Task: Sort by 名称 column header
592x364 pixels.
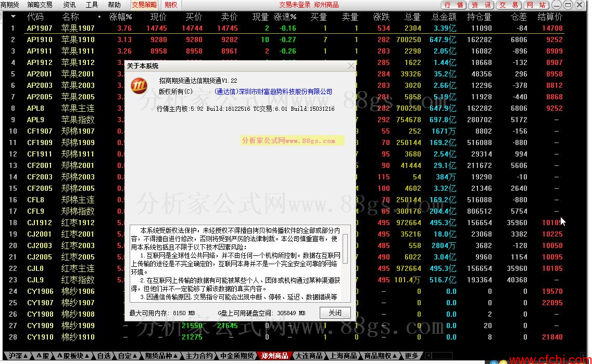Action: coord(70,17)
